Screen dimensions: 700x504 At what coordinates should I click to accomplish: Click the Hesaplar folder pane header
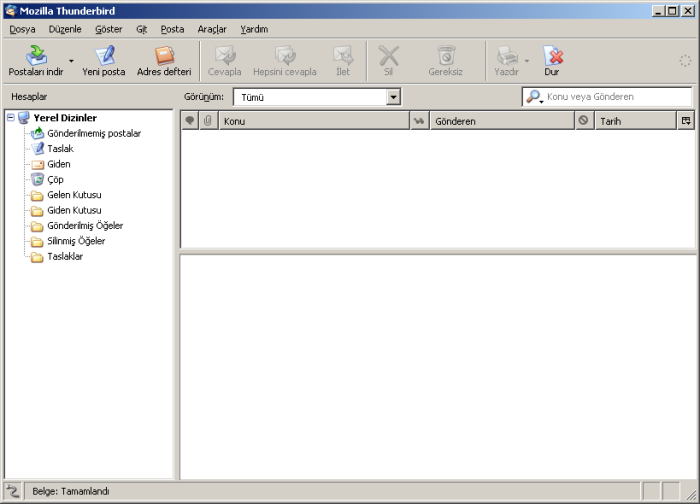coord(29,97)
